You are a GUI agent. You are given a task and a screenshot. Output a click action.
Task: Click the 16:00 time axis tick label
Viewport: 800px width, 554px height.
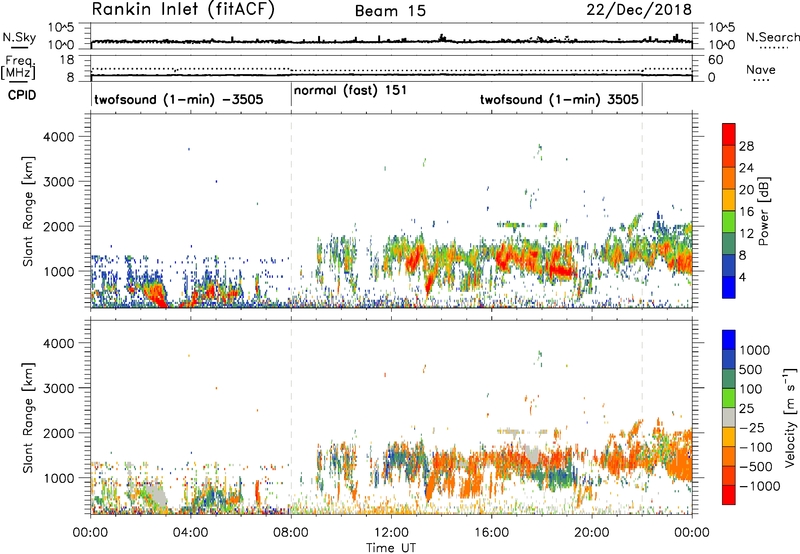pos(491,533)
